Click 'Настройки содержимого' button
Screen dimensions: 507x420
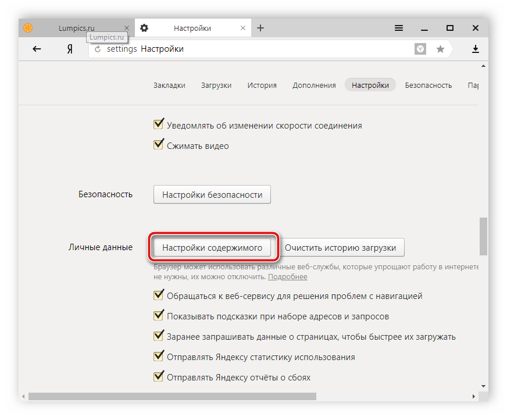click(x=212, y=247)
